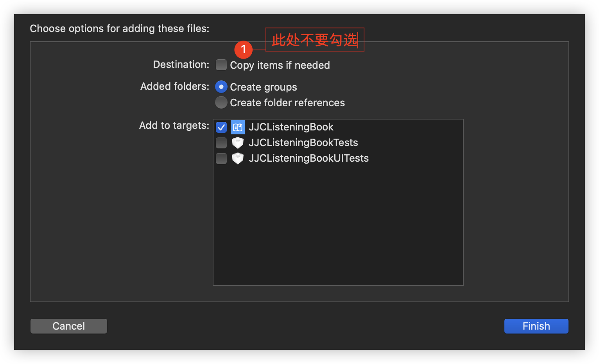Check the JJCListeningBookTests target checkbox
The image size is (599, 364).
221,143
